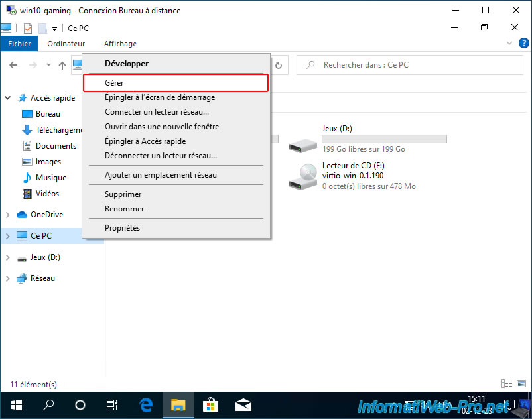Click the Rechercher dans Ce PC field
This screenshot has width=532, height=419.
click(410, 65)
